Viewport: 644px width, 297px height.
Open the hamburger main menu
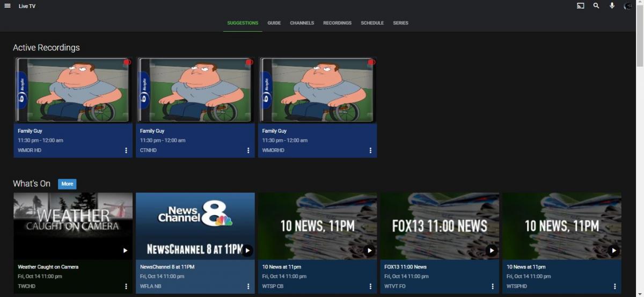click(8, 6)
